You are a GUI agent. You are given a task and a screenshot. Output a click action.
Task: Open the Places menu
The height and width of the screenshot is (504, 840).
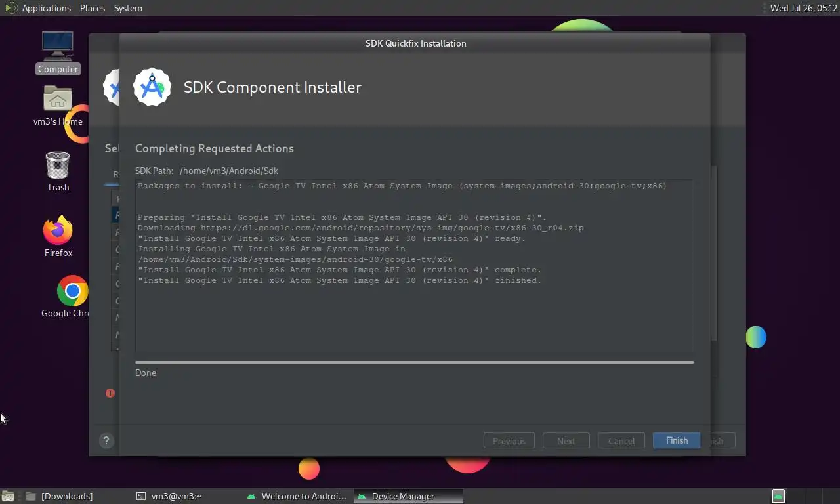tap(93, 8)
